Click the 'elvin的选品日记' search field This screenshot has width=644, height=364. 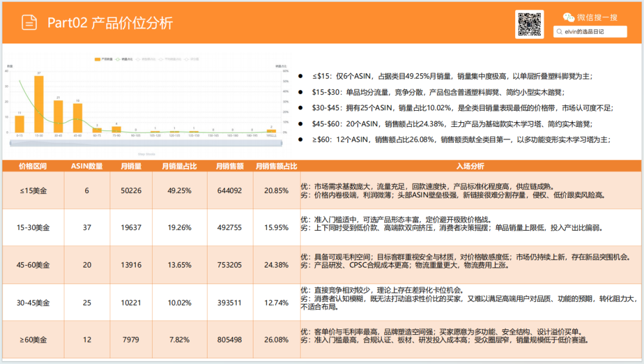(x=590, y=32)
